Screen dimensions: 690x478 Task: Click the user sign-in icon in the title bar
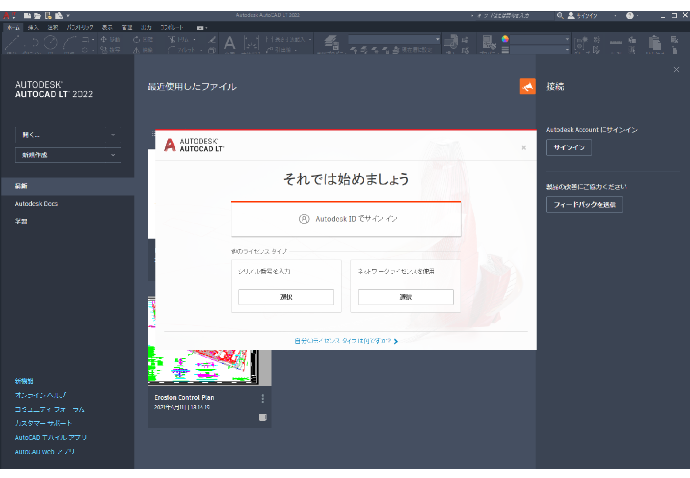tap(571, 16)
